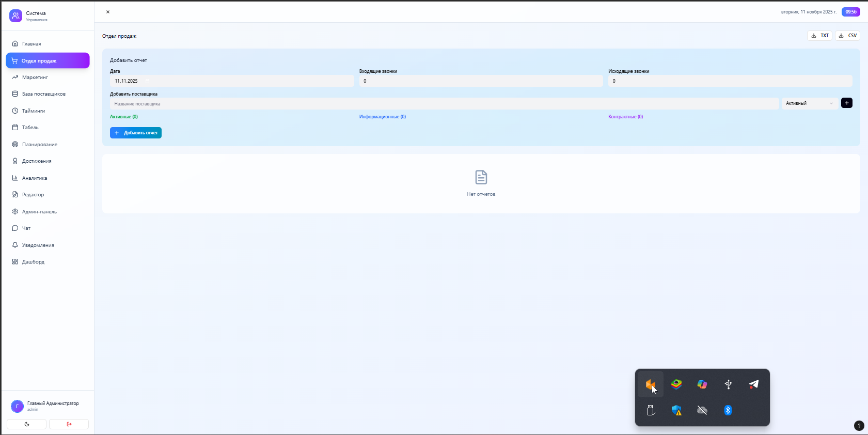Image resolution: width=868 pixels, height=435 pixels.
Task: Click the orange hexagon tray icon
Action: pos(651,384)
